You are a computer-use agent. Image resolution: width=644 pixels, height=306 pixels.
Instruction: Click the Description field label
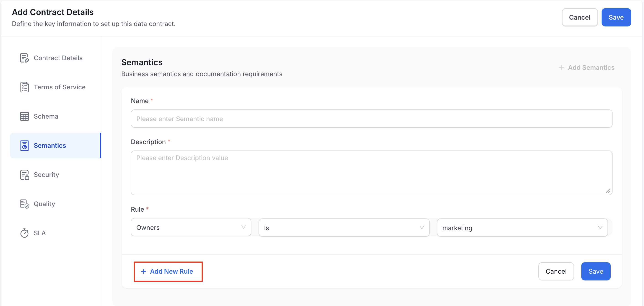[148, 142]
